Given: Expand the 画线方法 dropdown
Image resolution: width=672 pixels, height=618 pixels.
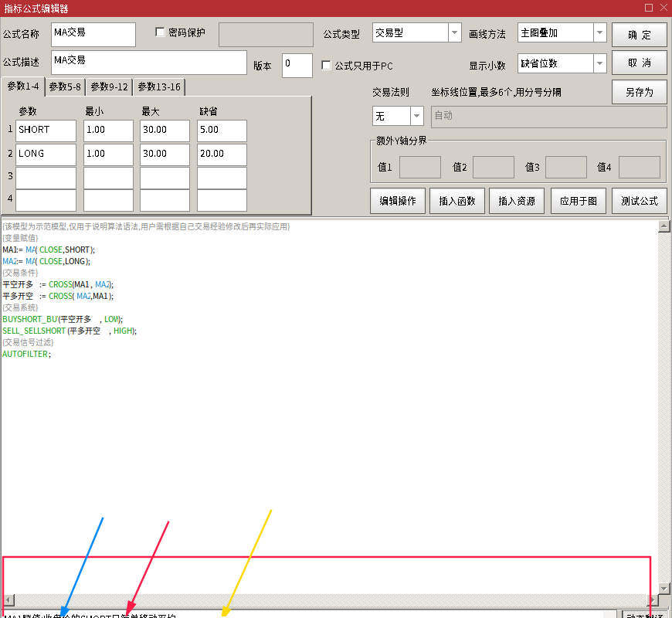Looking at the screenshot, I should coord(599,33).
